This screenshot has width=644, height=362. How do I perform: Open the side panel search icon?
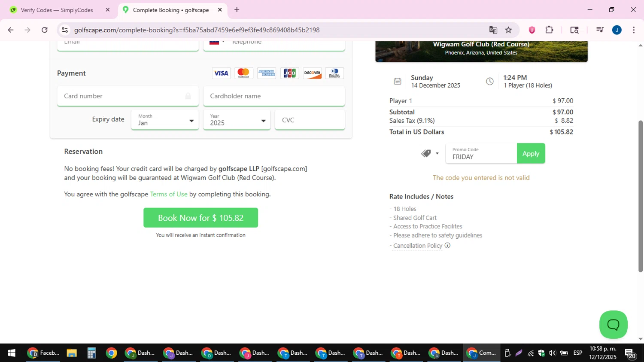pos(574,30)
